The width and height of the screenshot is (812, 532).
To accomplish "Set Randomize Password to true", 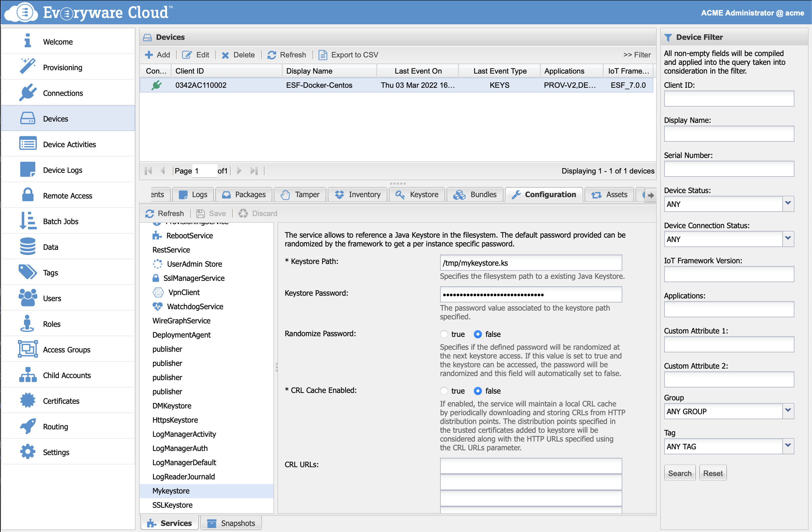I will (x=444, y=334).
